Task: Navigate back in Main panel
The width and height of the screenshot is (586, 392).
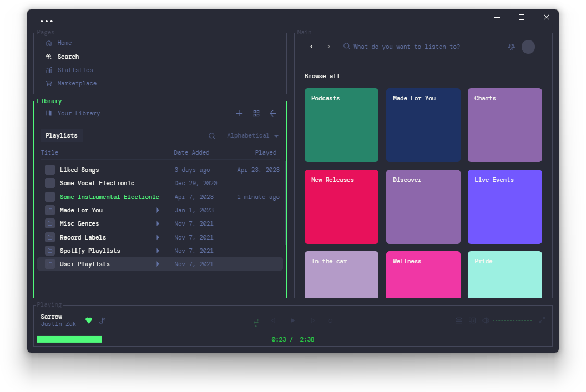Action: click(312, 47)
